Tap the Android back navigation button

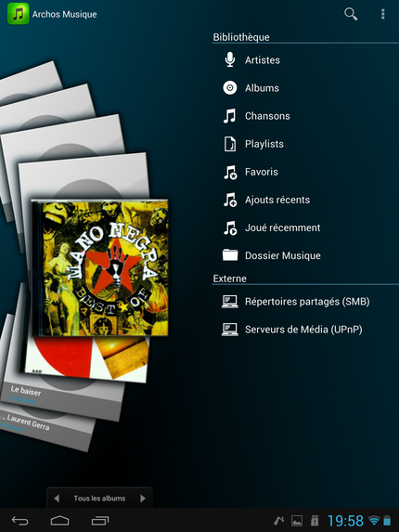pos(20,521)
